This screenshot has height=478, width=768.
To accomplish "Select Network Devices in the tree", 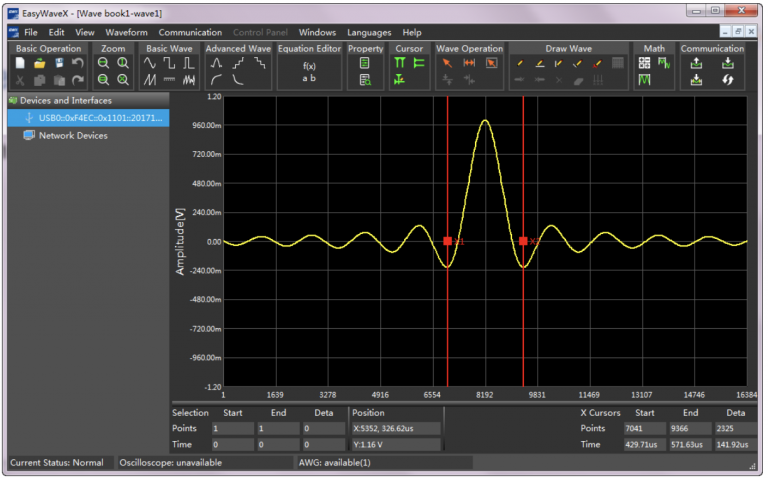I will (73, 136).
